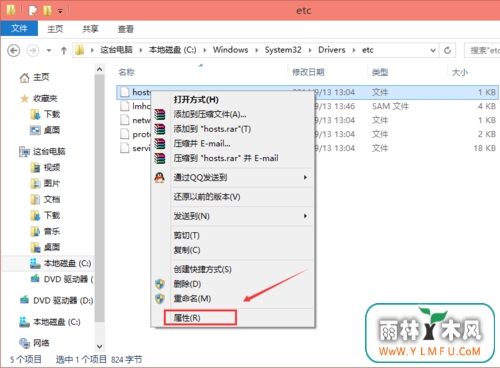
Task: Click the 18 KB size cell
Action: click(485, 148)
